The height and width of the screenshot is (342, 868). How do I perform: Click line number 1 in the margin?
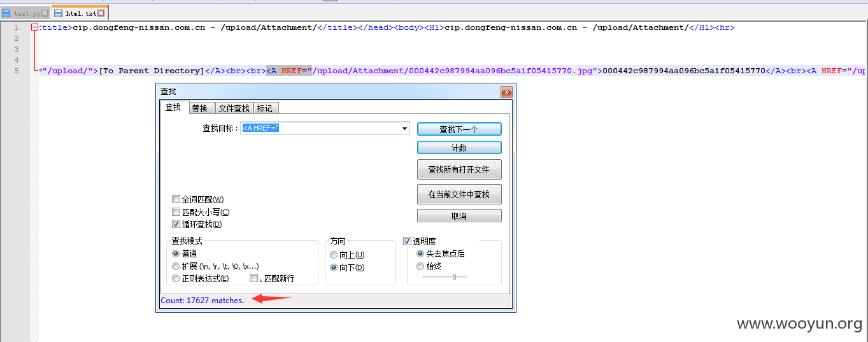pos(17,27)
